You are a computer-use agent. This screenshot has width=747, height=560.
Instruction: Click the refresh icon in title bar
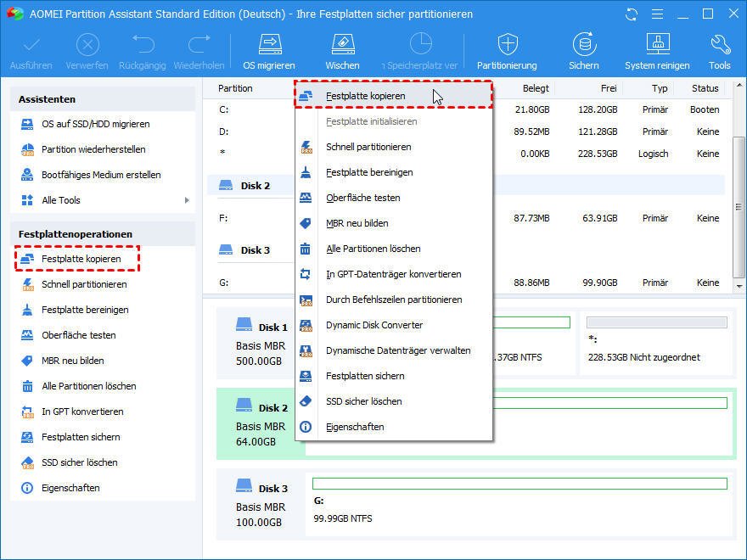coord(632,14)
